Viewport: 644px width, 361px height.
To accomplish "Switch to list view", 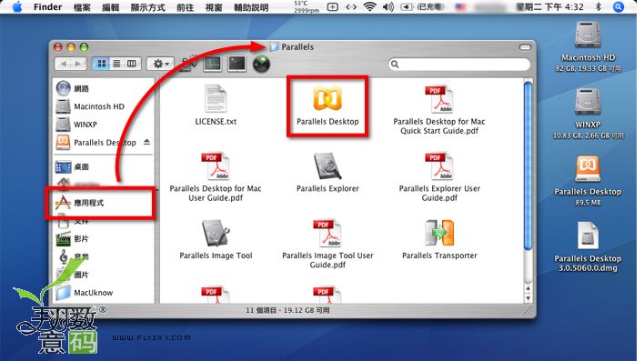I will pyautogui.click(x=116, y=64).
